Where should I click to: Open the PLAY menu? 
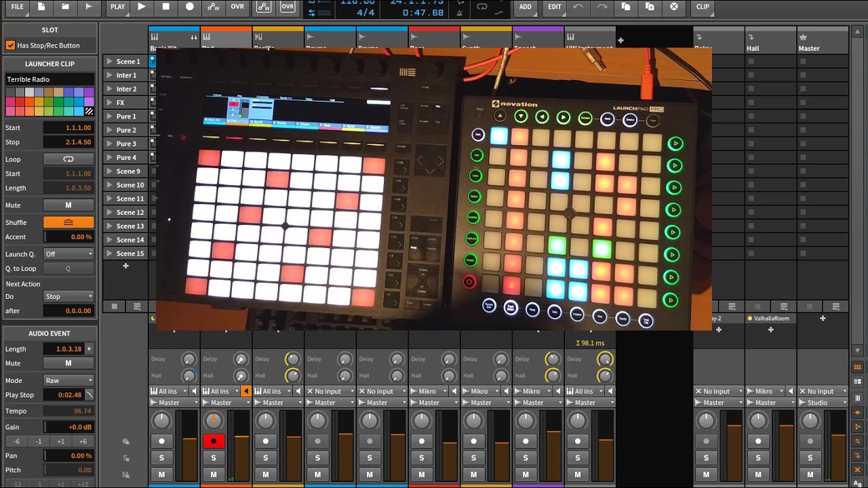(x=117, y=7)
